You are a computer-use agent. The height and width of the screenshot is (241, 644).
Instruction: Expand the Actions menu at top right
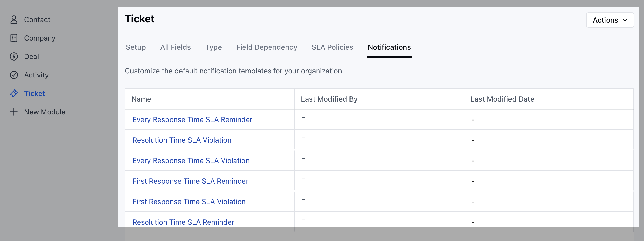pos(610,20)
